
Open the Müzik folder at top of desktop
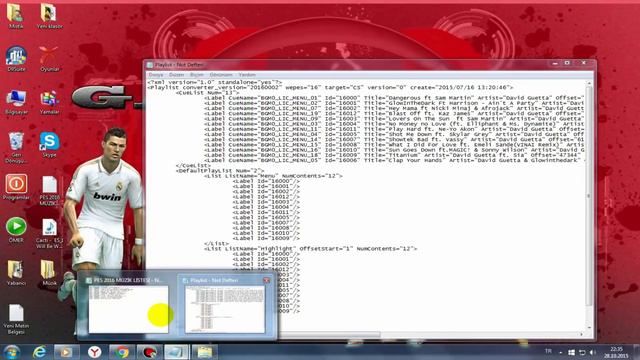click(x=16, y=16)
